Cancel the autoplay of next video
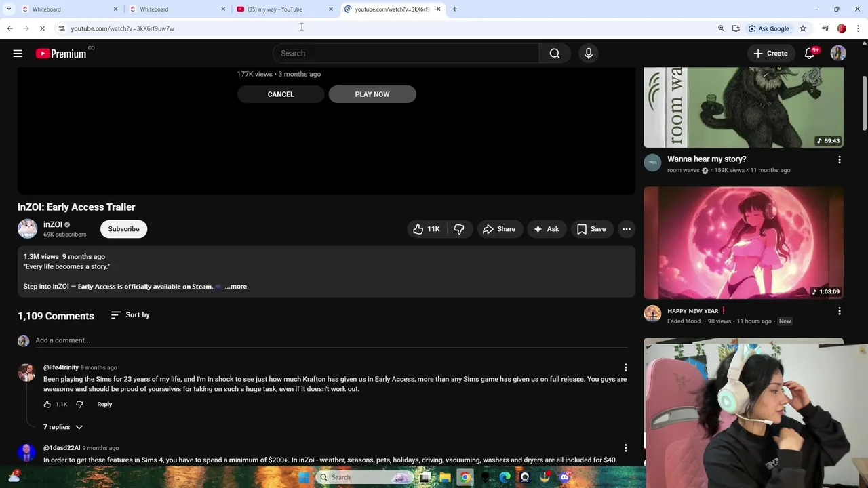The image size is (868, 488). [281, 94]
